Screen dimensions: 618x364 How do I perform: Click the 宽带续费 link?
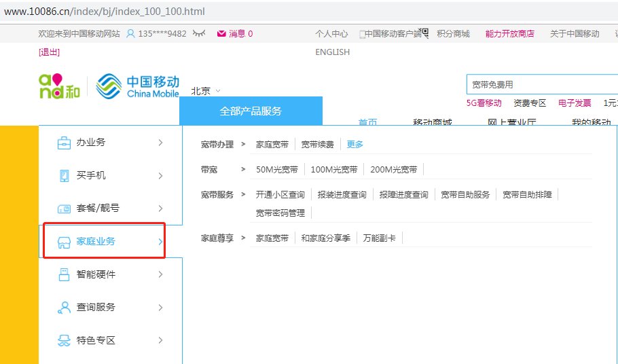(318, 145)
